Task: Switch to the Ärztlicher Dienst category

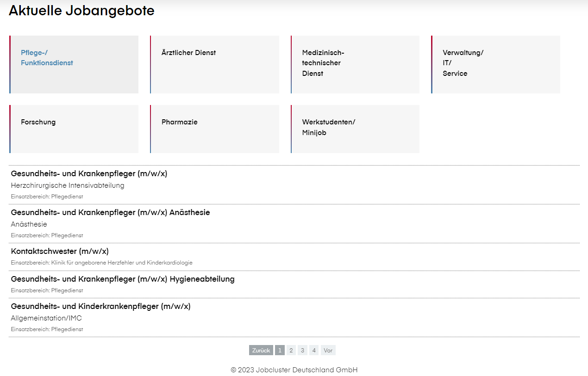Action: click(x=214, y=64)
